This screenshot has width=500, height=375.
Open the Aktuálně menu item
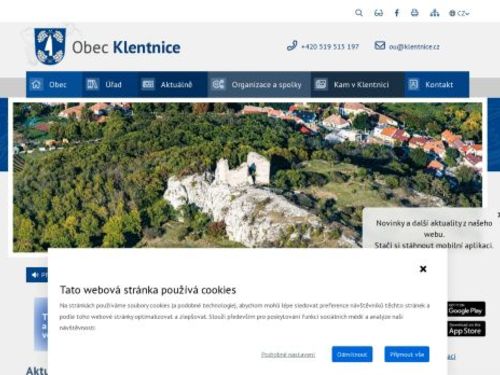[173, 84]
